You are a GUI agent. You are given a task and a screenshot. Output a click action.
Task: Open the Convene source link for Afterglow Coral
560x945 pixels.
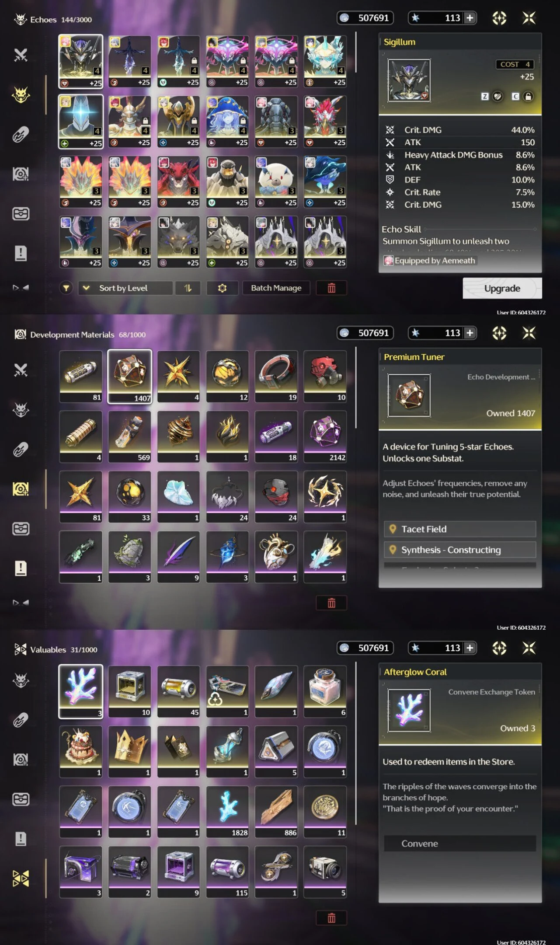(x=460, y=844)
